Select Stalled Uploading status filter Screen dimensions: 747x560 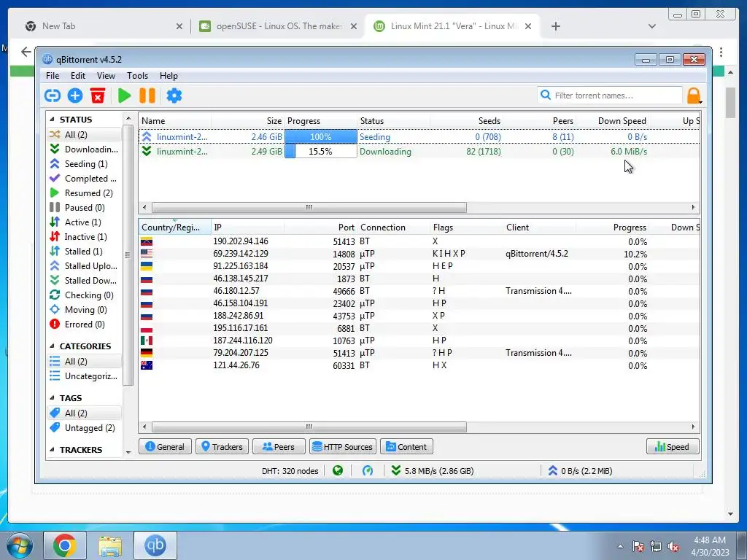[84, 266]
